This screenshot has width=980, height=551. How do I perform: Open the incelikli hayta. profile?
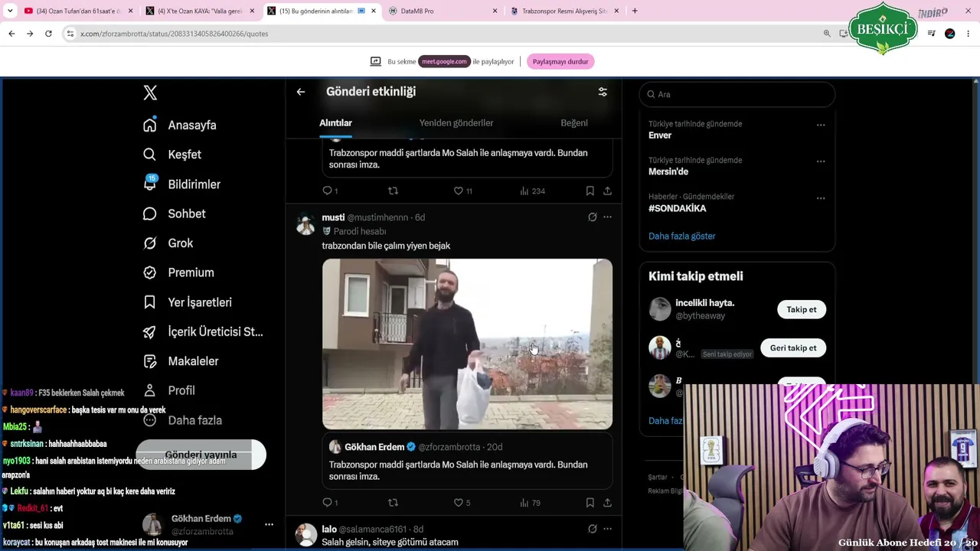704,303
